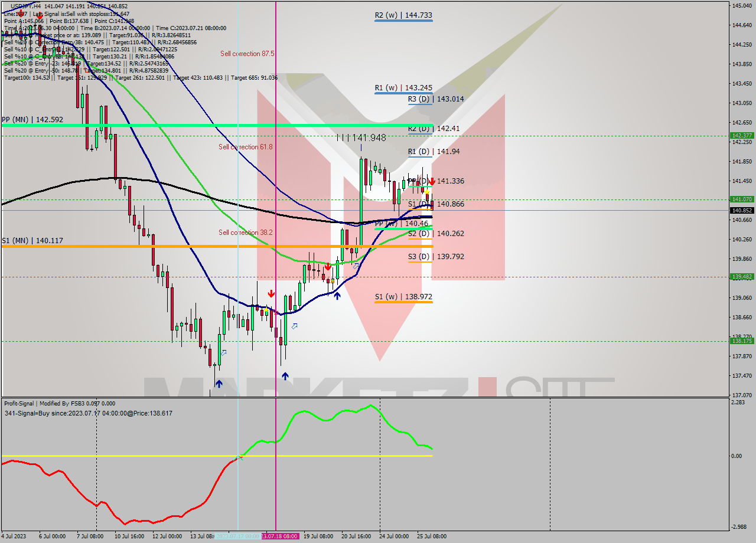Click the magenta 2023.07.18 08:00 time label

tap(280, 536)
